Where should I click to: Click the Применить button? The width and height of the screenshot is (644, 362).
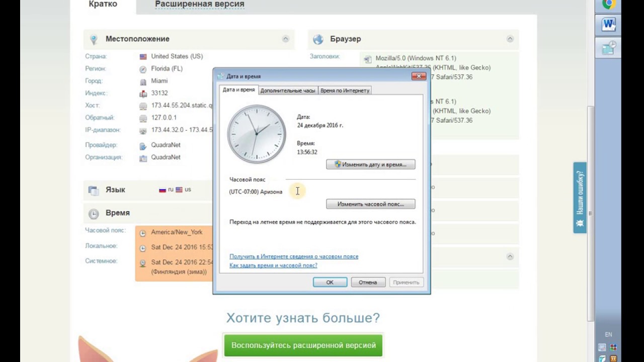pyautogui.click(x=407, y=282)
